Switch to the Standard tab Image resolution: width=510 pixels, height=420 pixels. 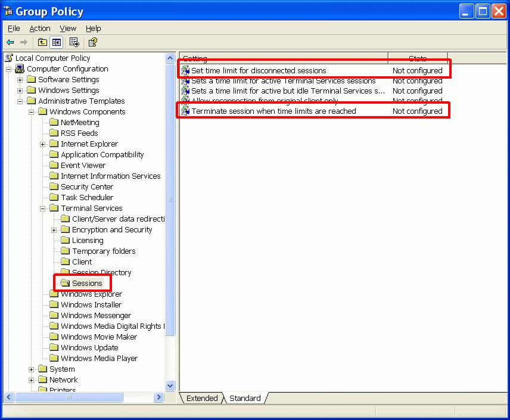click(x=245, y=398)
